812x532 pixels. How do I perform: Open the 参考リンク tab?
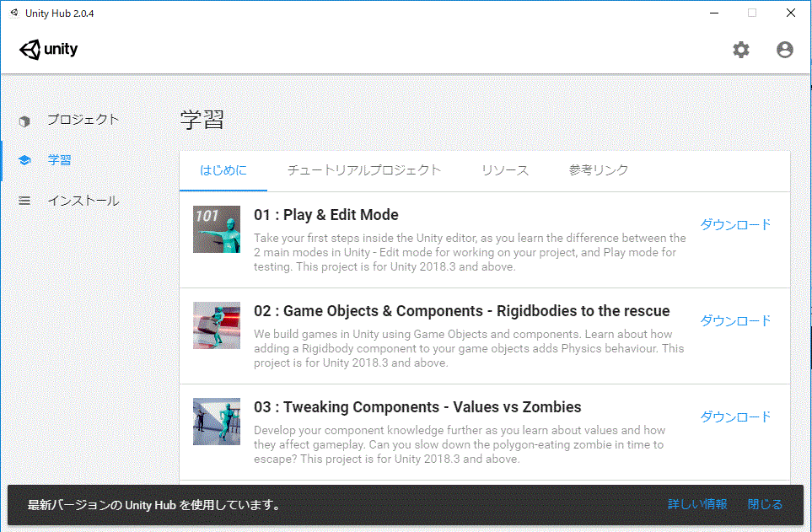coord(598,170)
